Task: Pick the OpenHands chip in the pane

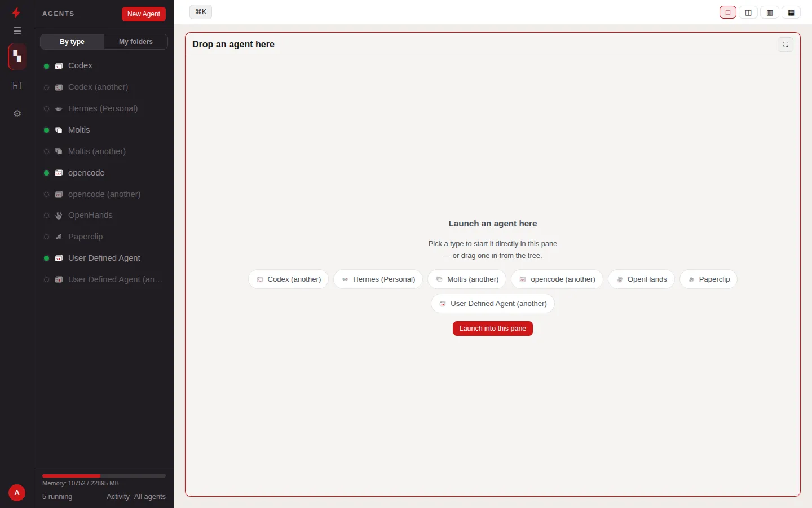Action: [x=642, y=279]
